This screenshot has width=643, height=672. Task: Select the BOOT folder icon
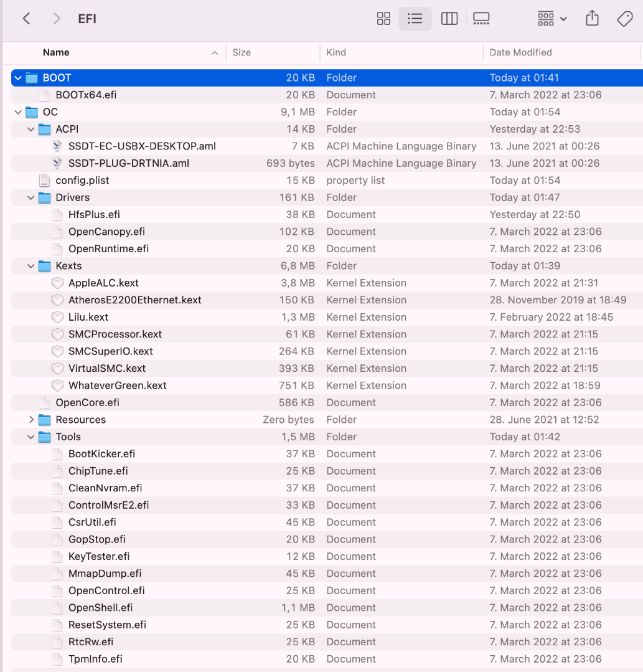point(32,78)
